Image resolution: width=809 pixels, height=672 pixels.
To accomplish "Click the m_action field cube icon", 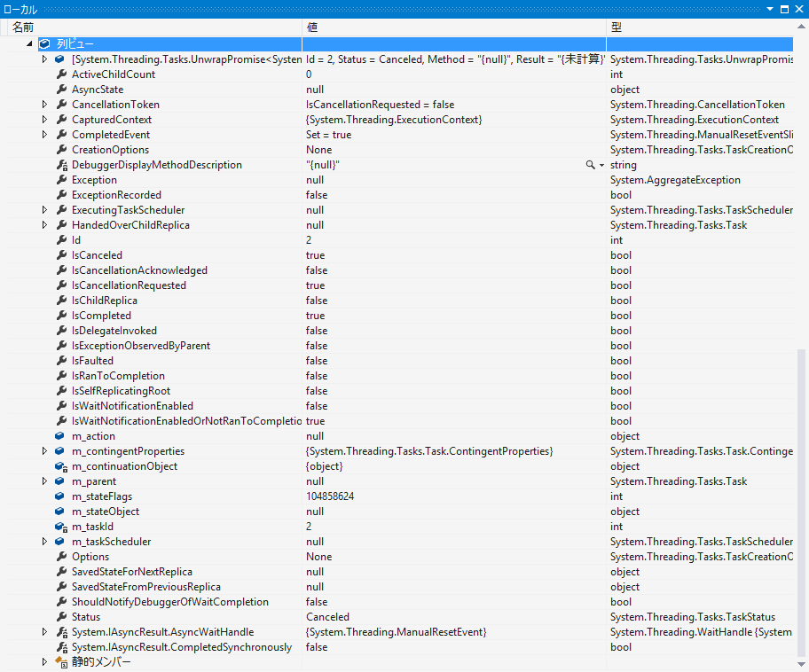I will point(59,436).
